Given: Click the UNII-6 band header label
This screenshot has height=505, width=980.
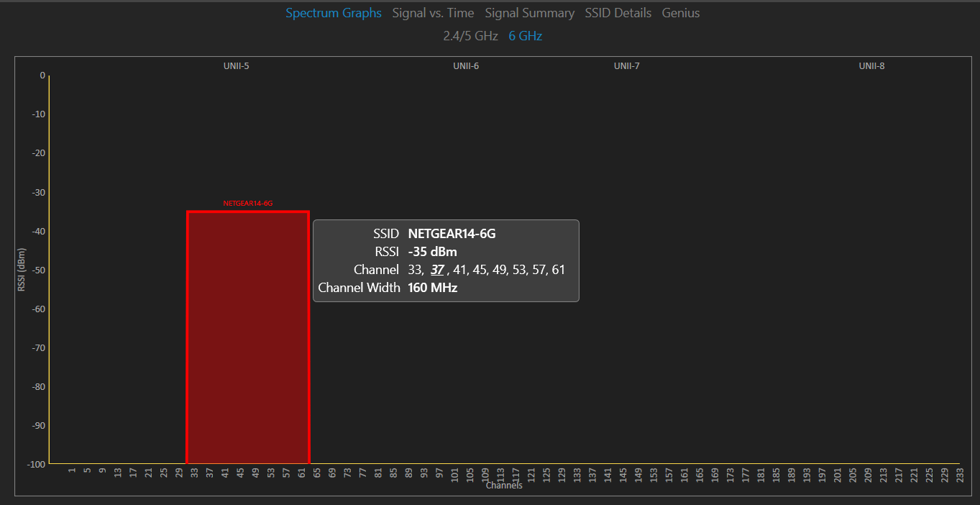Looking at the screenshot, I should coord(466,65).
